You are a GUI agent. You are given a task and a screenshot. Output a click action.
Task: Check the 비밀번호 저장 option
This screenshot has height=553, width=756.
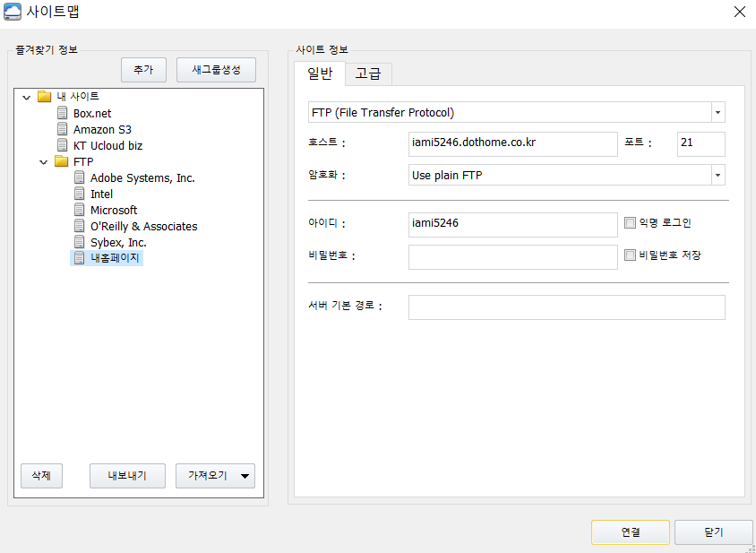(630, 255)
